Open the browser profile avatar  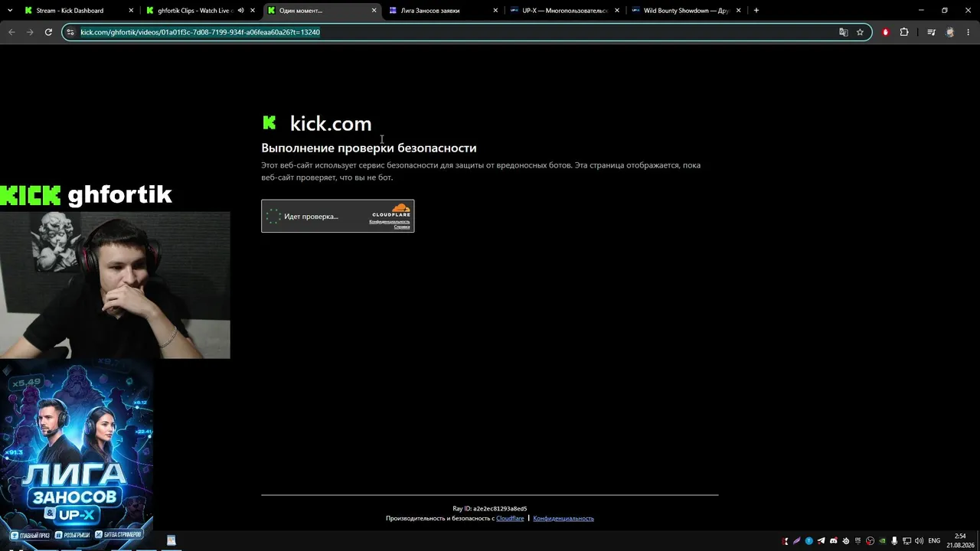[x=950, y=32]
